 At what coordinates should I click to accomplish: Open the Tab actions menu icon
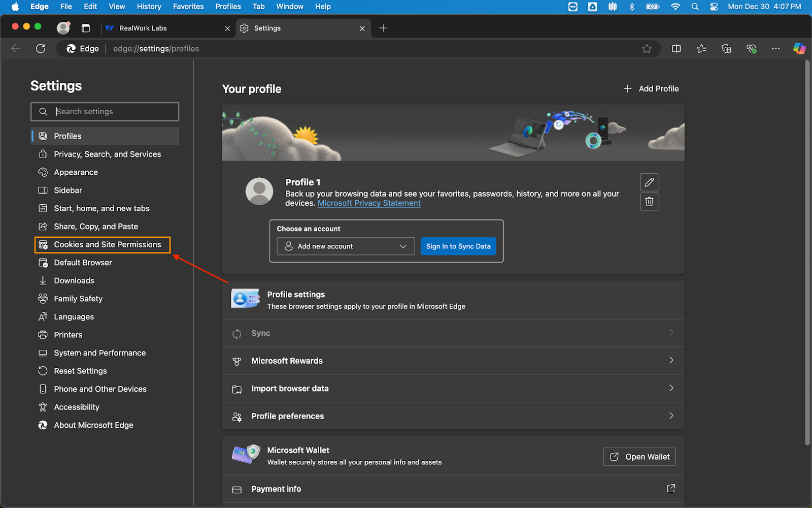click(x=86, y=28)
